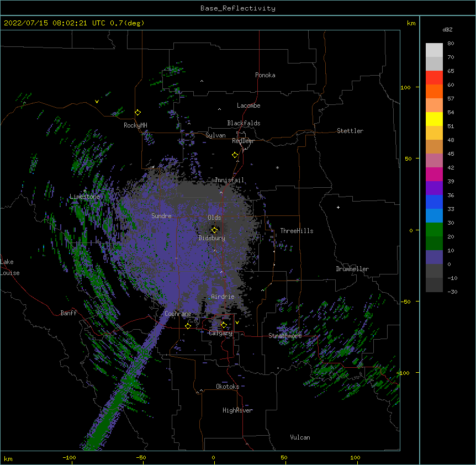Click the Lacombe city label
This screenshot has height=465, width=476.
248,105
